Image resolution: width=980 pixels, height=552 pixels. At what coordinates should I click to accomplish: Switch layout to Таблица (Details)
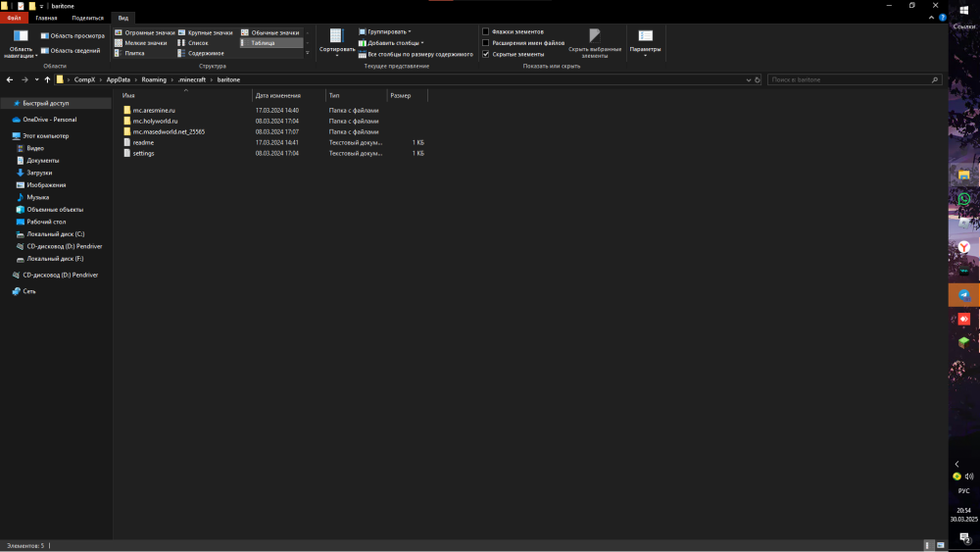(x=271, y=43)
